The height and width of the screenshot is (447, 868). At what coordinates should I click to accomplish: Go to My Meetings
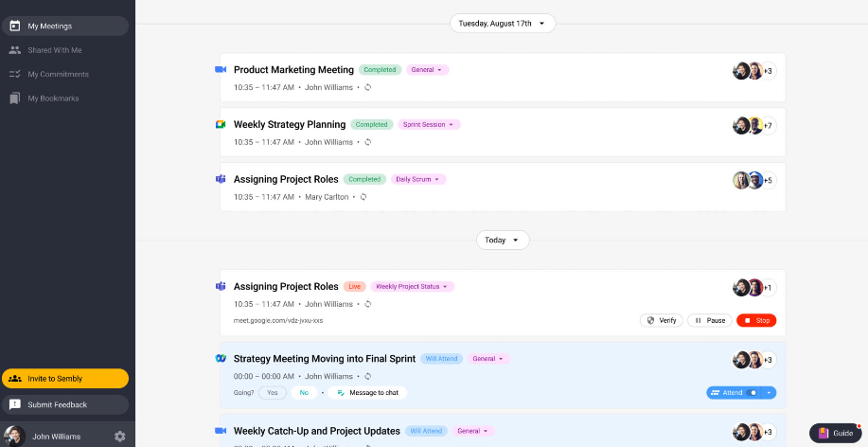point(65,26)
